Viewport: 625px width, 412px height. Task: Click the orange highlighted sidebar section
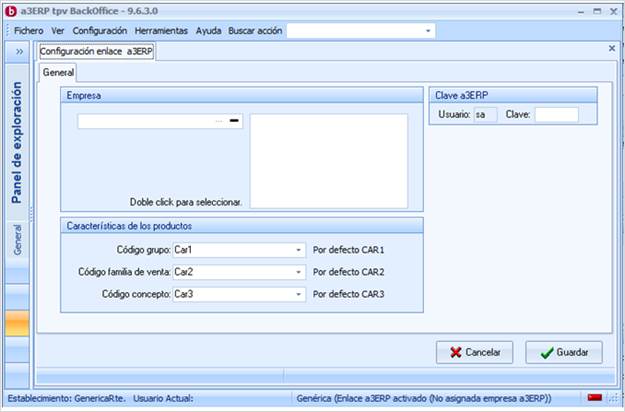[x=17, y=324]
